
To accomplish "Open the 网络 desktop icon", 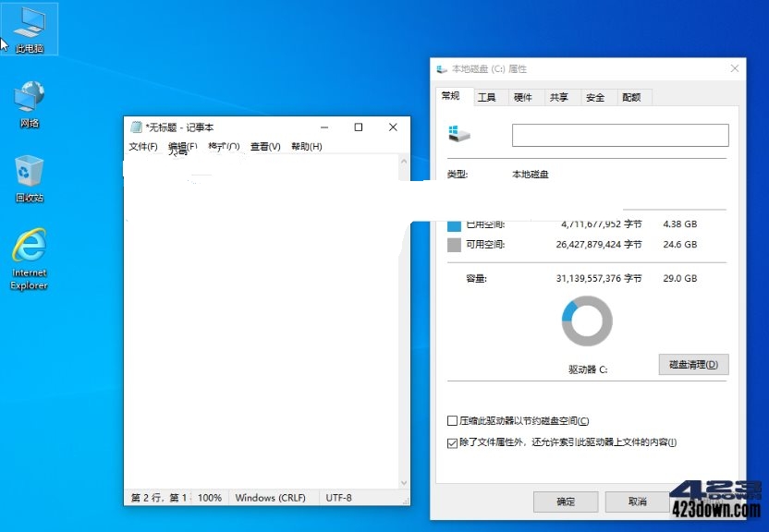I will (x=31, y=97).
